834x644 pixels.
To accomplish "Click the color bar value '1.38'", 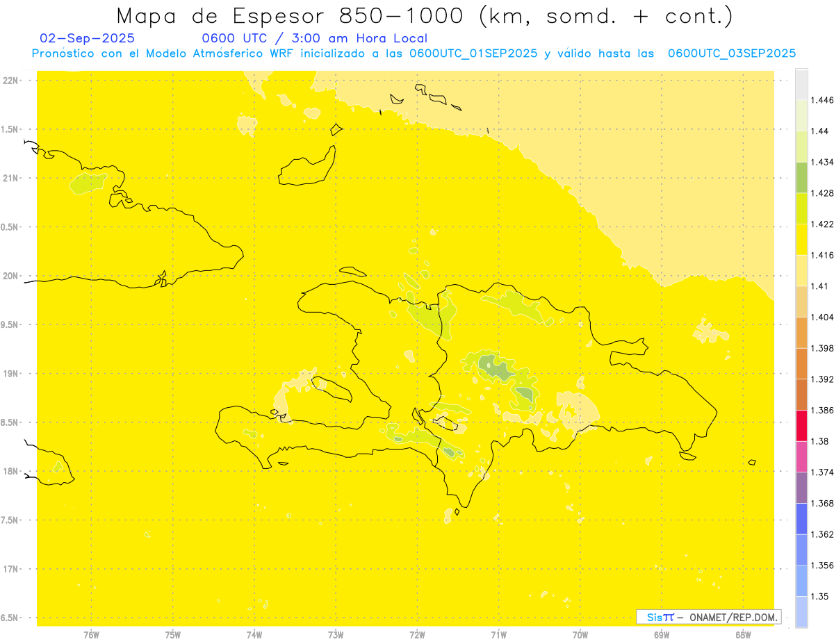I will [820, 441].
